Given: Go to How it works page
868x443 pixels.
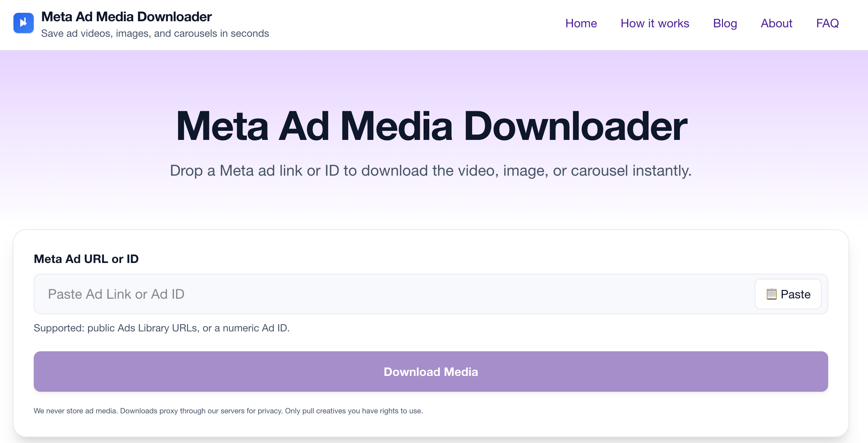Looking at the screenshot, I should 655,23.
